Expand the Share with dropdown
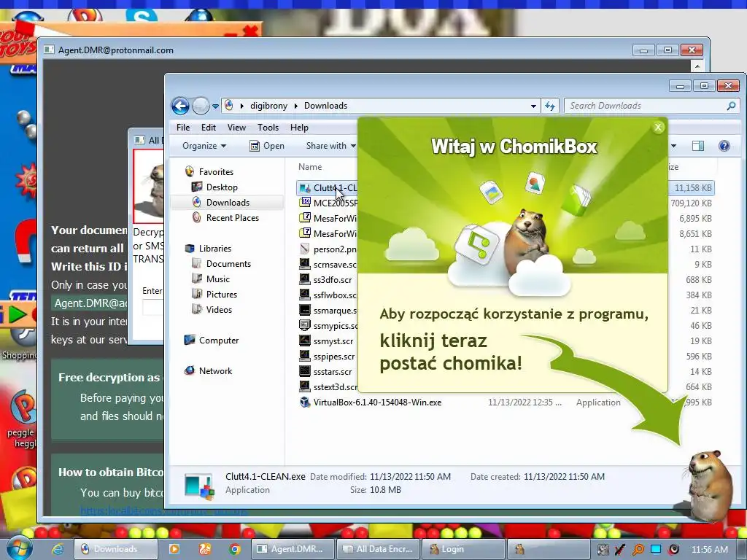This screenshot has width=747, height=560. (330, 146)
